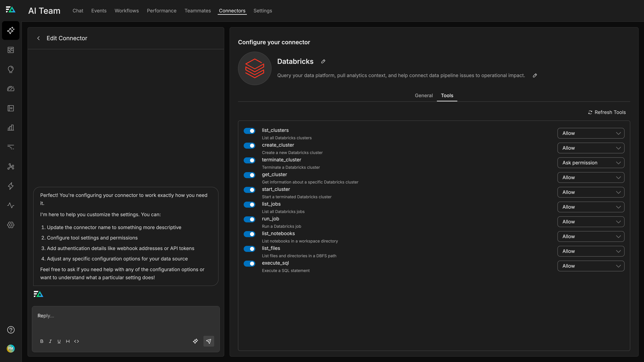Toggle off the create_cluster tool
The height and width of the screenshot is (362, 644).
(x=249, y=146)
